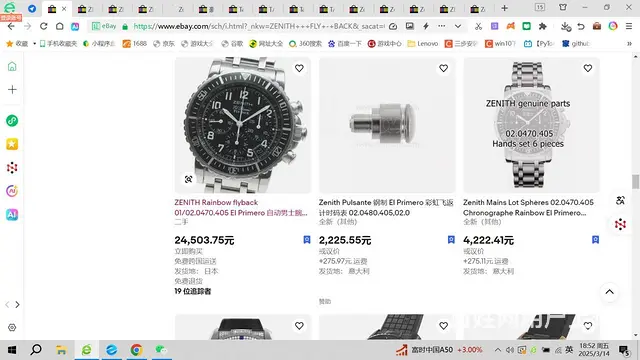The image size is (640, 360).
Task: Open the Zenith Pulsante pusher thumbnail
Action: [387, 125]
